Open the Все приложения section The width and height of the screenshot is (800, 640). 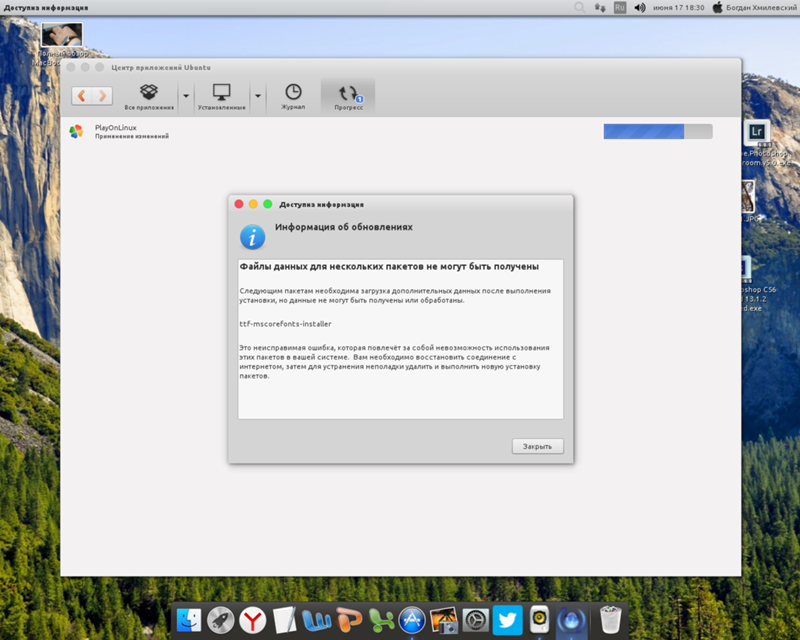click(149, 96)
